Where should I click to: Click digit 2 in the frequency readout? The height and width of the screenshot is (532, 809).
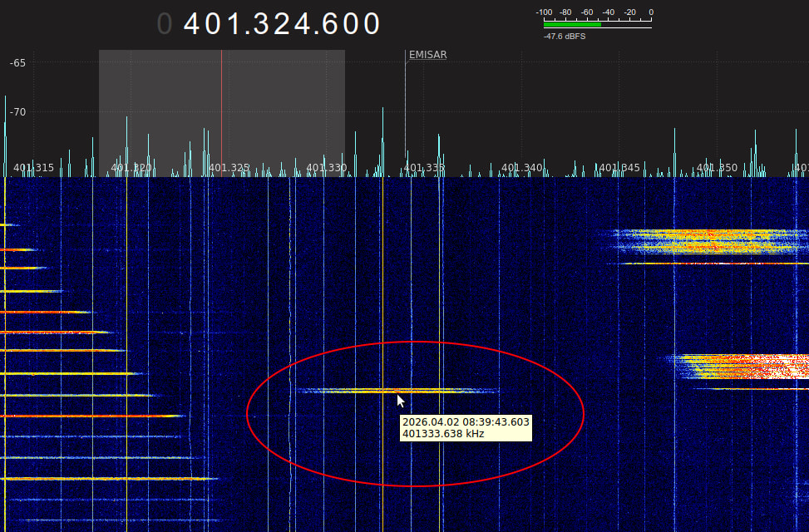tap(282, 24)
